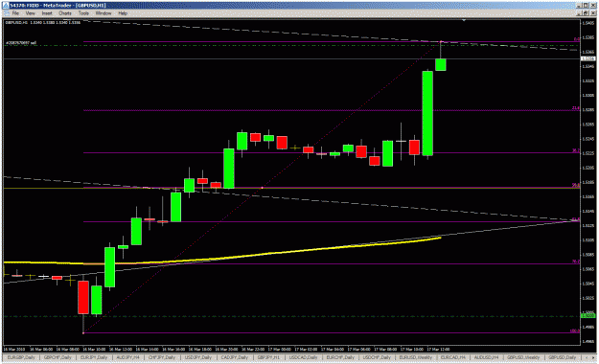
Task: Select the red candle at chart low
Action: point(83,298)
